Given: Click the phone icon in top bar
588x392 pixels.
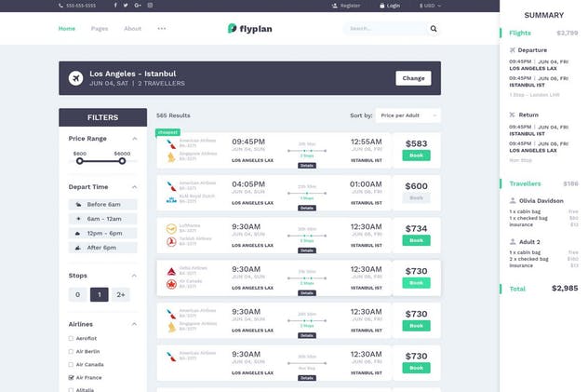Looking at the screenshot, I should pyautogui.click(x=60, y=6).
